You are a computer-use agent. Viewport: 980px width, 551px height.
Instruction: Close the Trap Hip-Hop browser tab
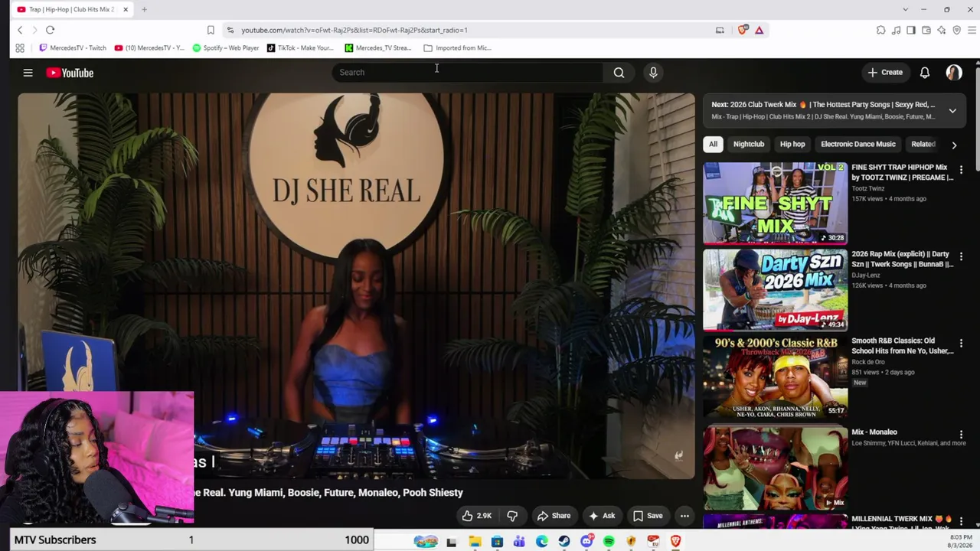click(x=126, y=9)
